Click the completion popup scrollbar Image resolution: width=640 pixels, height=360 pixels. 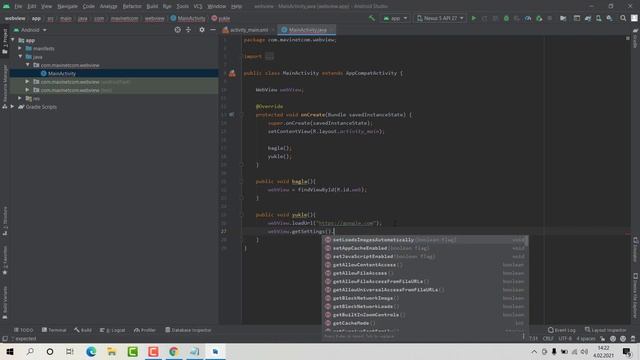coord(527,241)
